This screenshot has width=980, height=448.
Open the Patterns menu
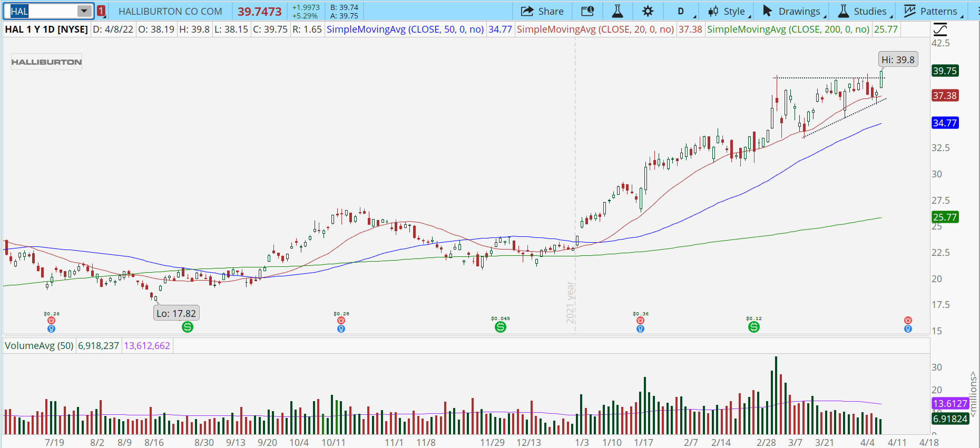coord(932,11)
